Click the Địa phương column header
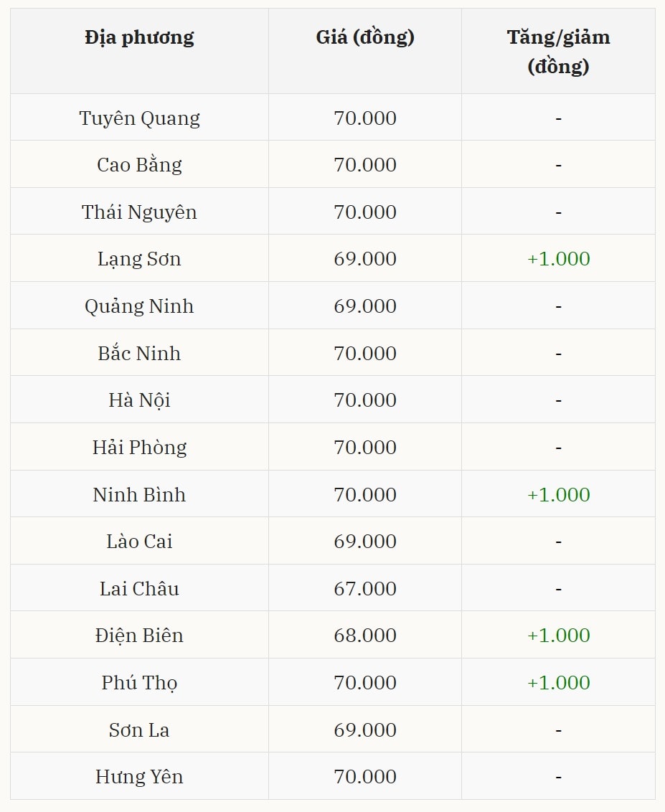Screen dimensions: 665x812 pyautogui.click(x=139, y=37)
